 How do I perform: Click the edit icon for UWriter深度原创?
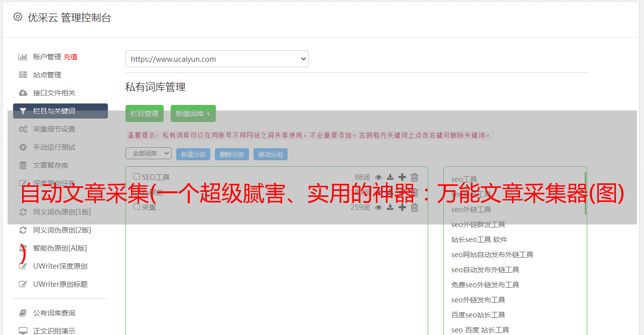click(x=23, y=266)
